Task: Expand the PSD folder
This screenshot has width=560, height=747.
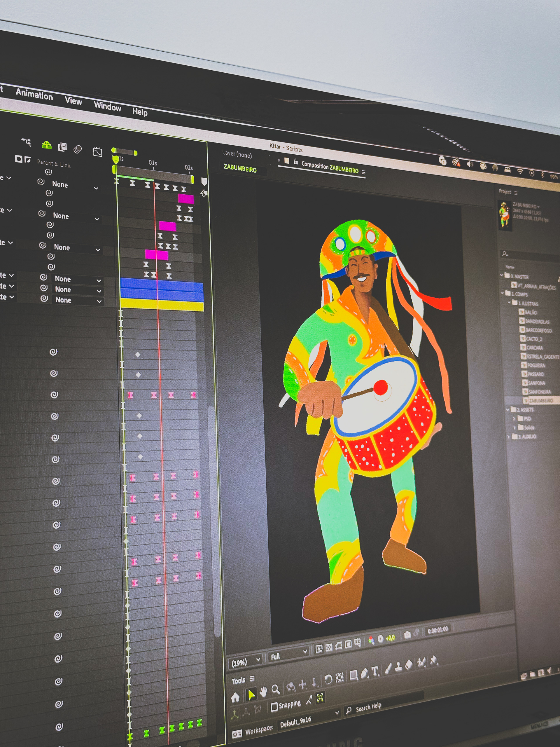Action: [x=514, y=418]
